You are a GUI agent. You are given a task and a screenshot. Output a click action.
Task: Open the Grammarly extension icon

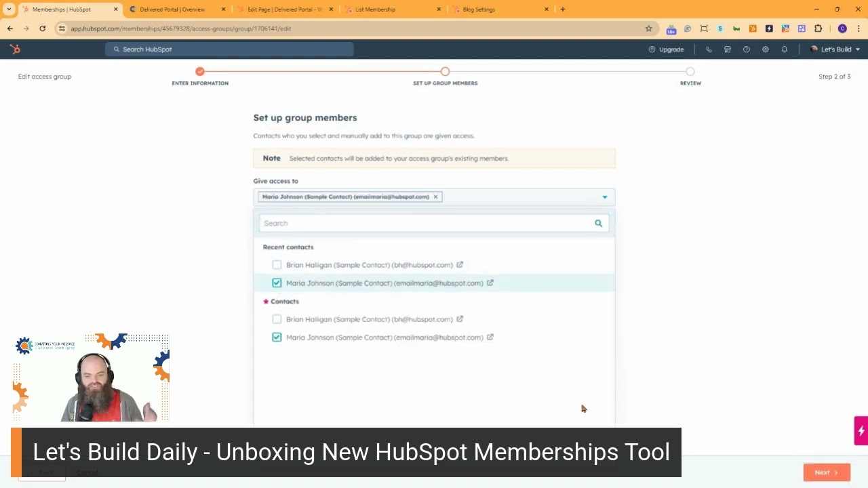pos(688,28)
